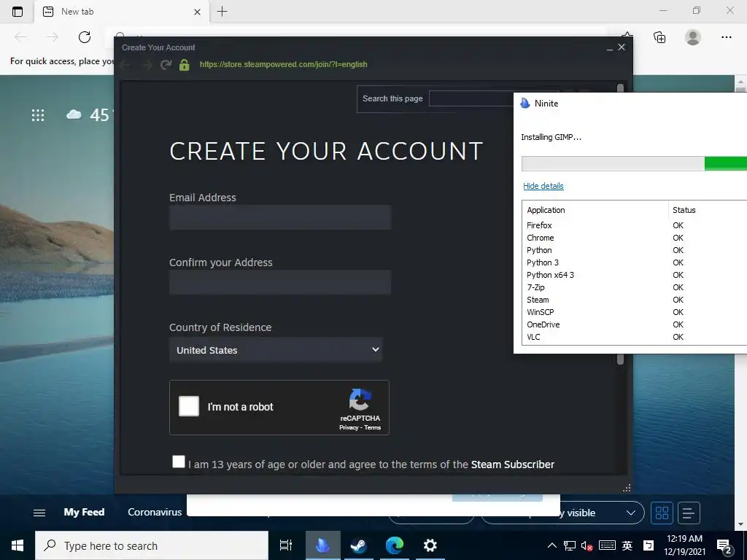This screenshot has height=560, width=747.
Task: Click the Ninite taskbar icon
Action: 323,545
